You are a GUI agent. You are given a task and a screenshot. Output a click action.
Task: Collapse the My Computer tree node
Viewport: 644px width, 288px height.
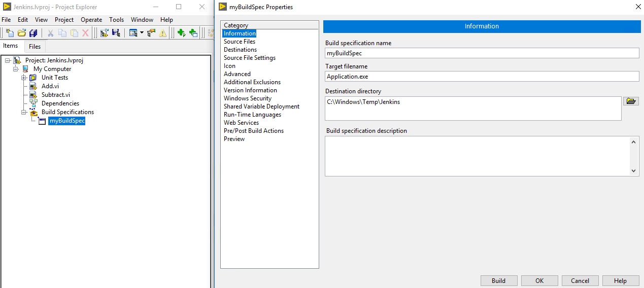coord(16,69)
